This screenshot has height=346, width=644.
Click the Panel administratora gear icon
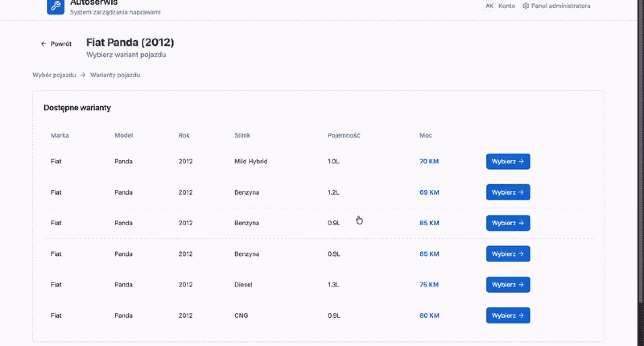(526, 6)
